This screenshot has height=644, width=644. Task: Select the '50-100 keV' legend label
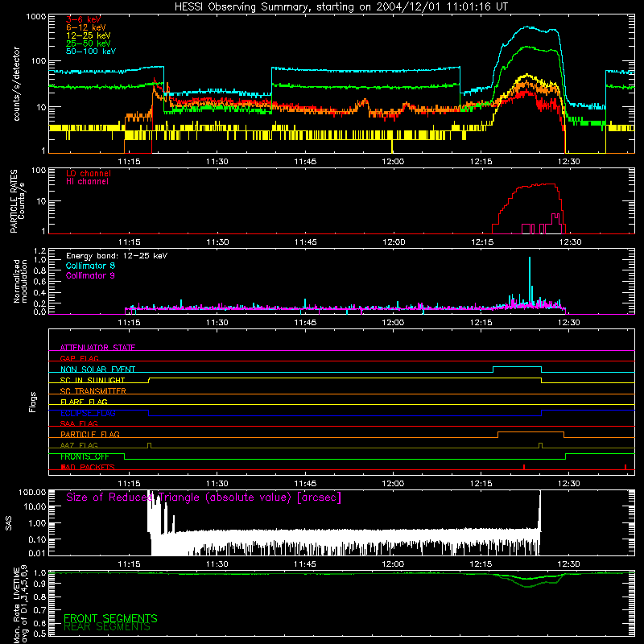91,51
